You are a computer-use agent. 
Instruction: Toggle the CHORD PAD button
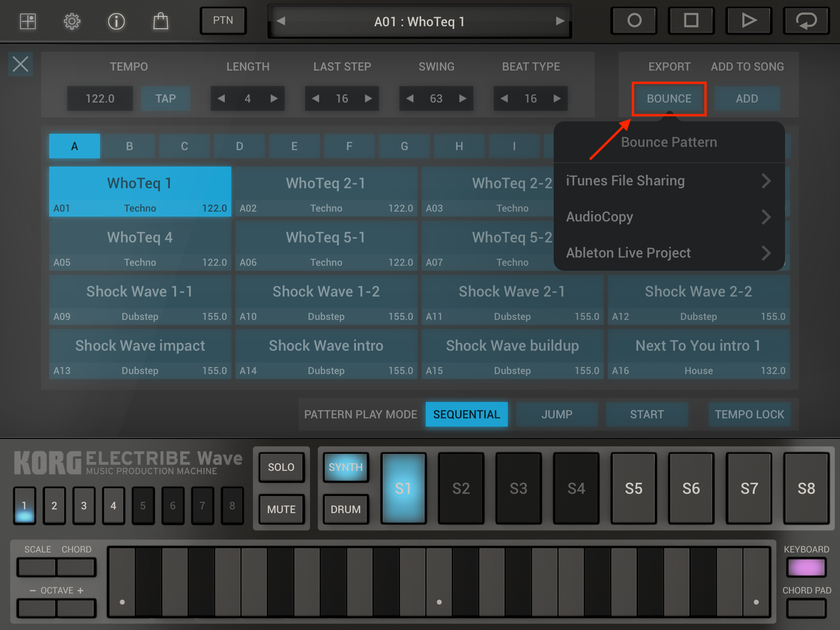pyautogui.click(x=806, y=608)
